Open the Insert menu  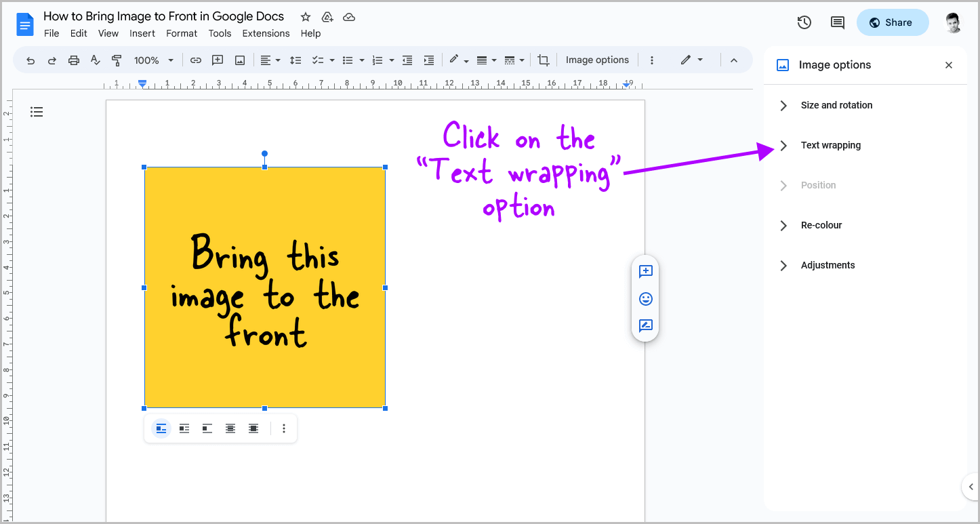pyautogui.click(x=142, y=33)
